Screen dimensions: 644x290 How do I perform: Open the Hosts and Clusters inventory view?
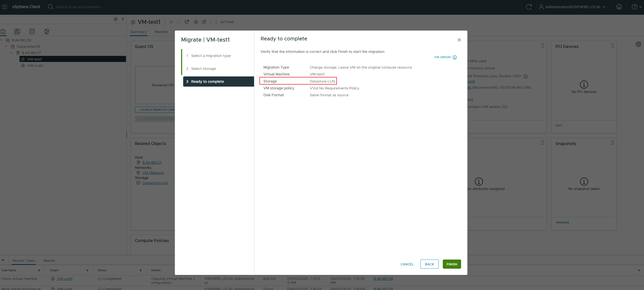click(3, 31)
